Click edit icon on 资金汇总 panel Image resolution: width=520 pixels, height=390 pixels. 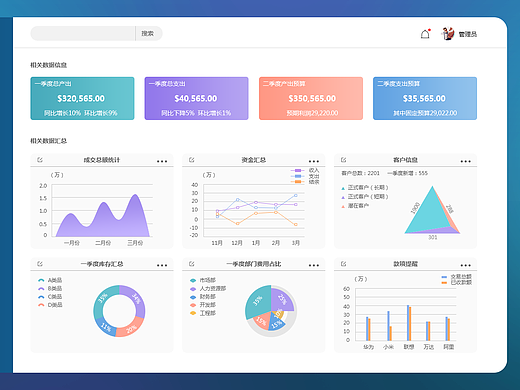click(x=192, y=160)
